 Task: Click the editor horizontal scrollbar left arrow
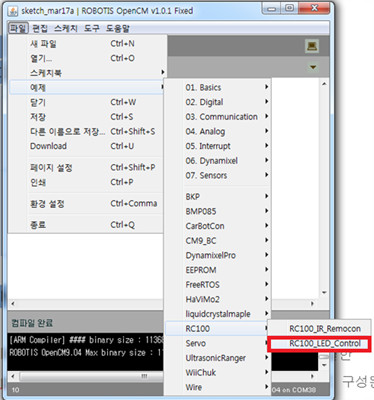pos(13,304)
